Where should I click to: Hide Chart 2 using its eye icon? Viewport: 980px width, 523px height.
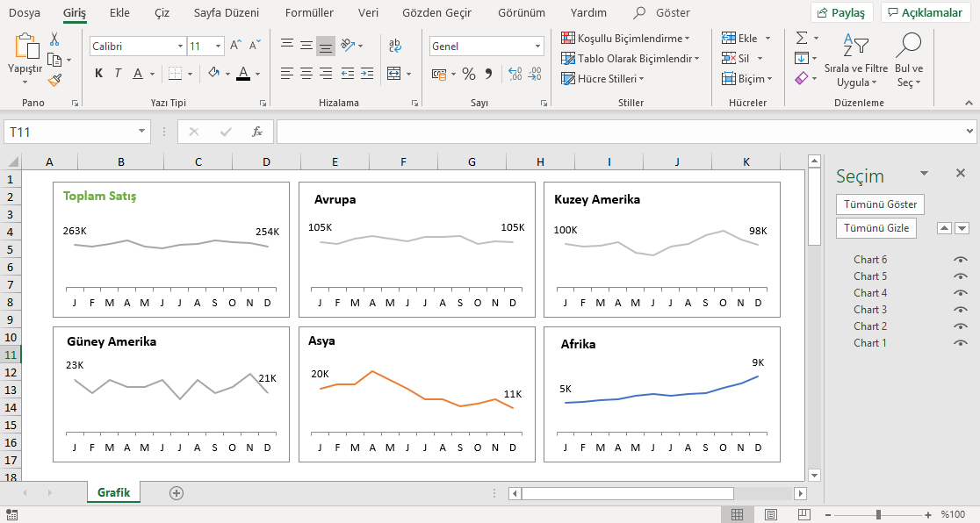960,326
